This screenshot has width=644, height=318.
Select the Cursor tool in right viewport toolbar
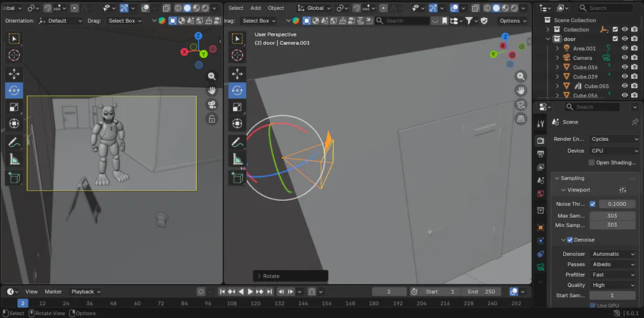[x=237, y=55]
